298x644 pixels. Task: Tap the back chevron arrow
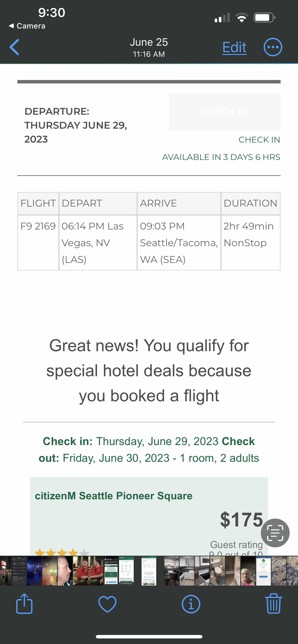coord(15,47)
